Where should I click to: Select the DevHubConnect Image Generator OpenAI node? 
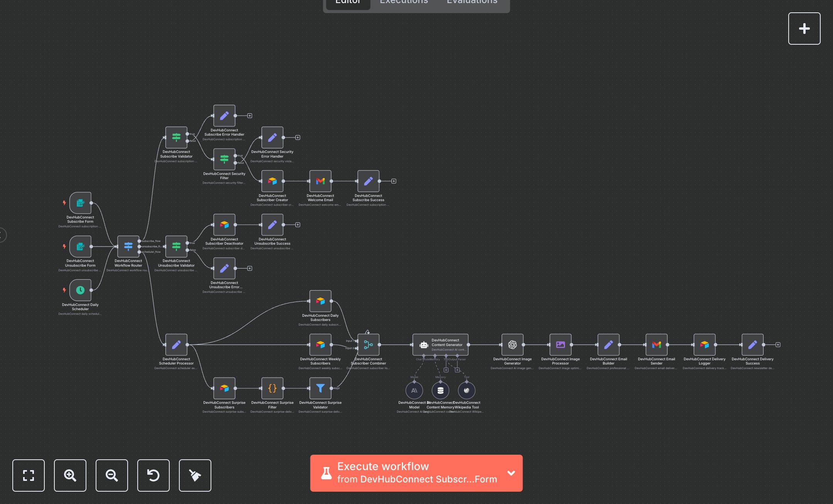coord(512,344)
